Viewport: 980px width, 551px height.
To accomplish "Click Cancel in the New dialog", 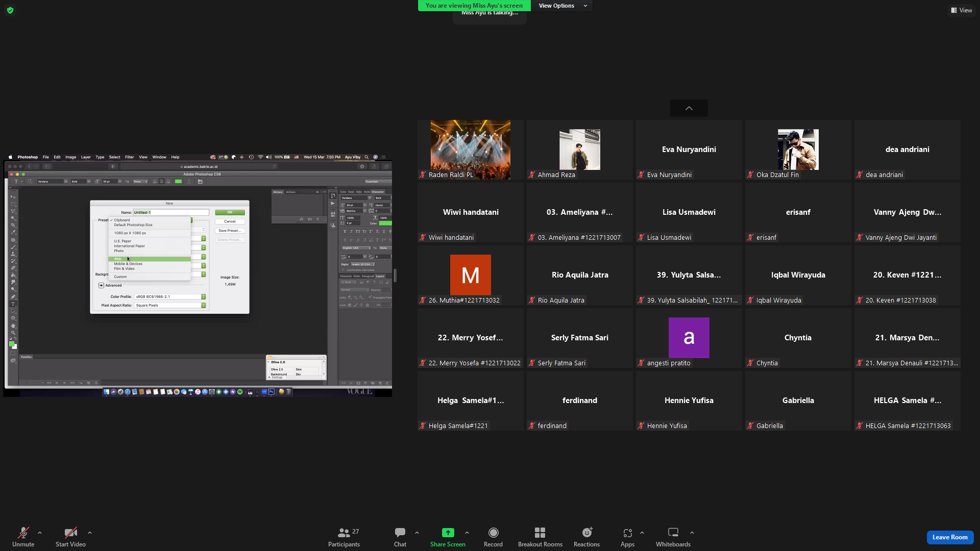I will coord(230,221).
